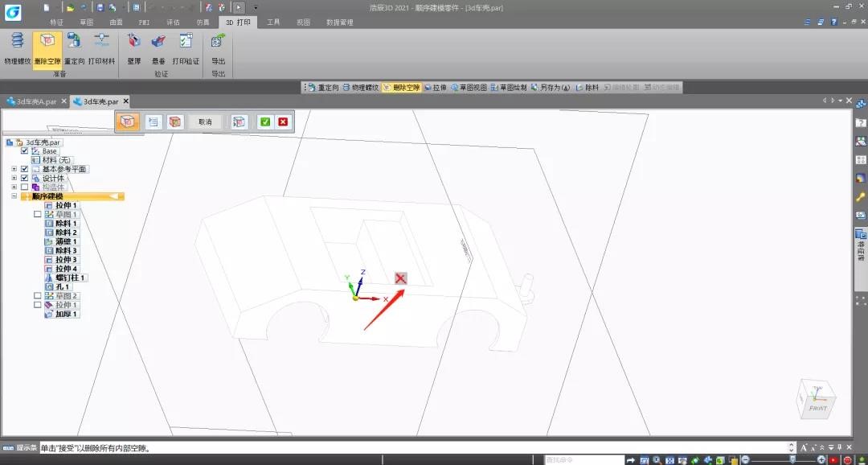Click the red YouTube-style icon in status bar
The image size is (868, 465).
[833, 460]
